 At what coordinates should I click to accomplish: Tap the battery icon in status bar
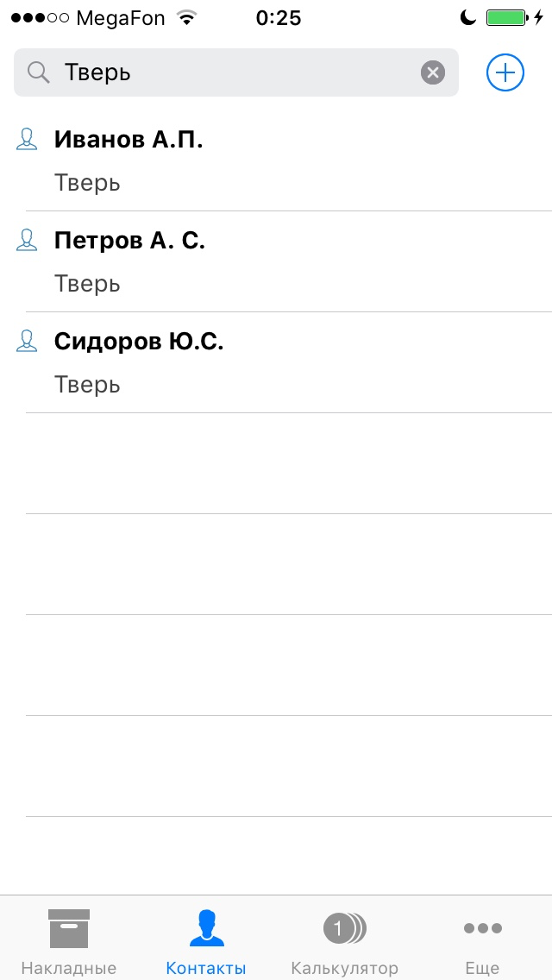(507, 18)
